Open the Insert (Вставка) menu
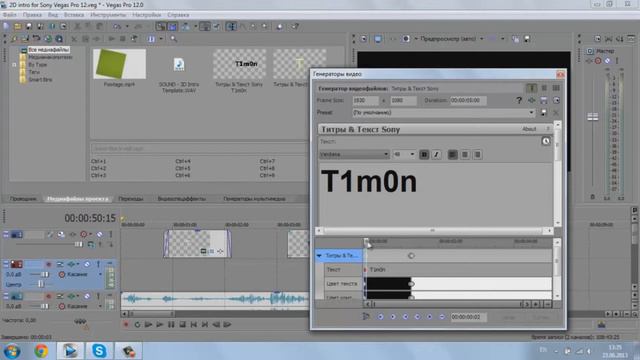Image resolution: width=640 pixels, height=360 pixels. 74,15
